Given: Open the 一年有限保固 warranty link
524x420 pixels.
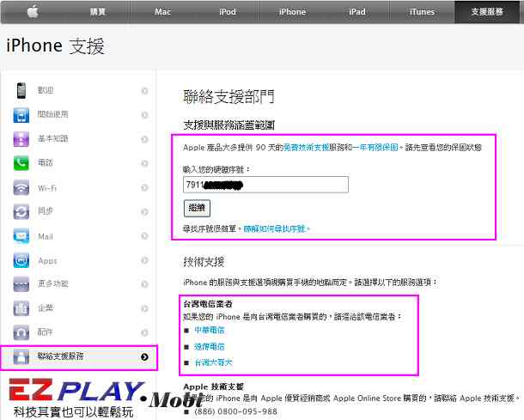Looking at the screenshot, I should click(375, 148).
